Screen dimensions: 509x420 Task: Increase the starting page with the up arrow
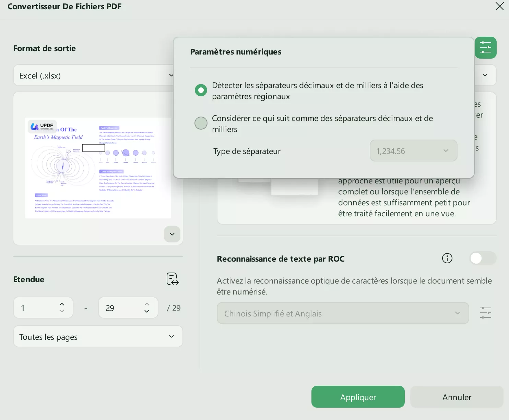point(62,304)
